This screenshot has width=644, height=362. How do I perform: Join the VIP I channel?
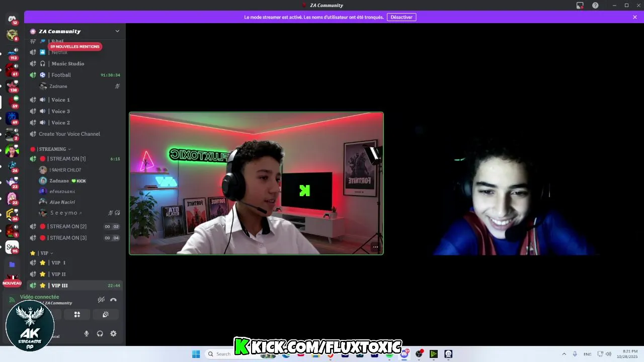pos(75,262)
